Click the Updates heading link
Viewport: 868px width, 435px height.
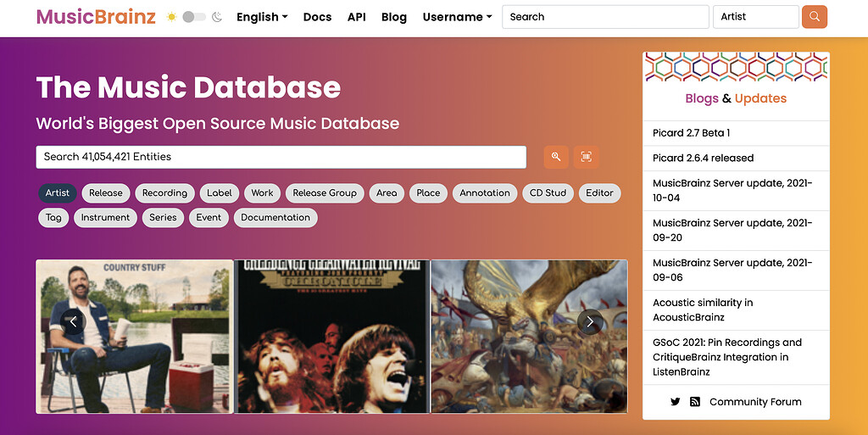point(760,98)
